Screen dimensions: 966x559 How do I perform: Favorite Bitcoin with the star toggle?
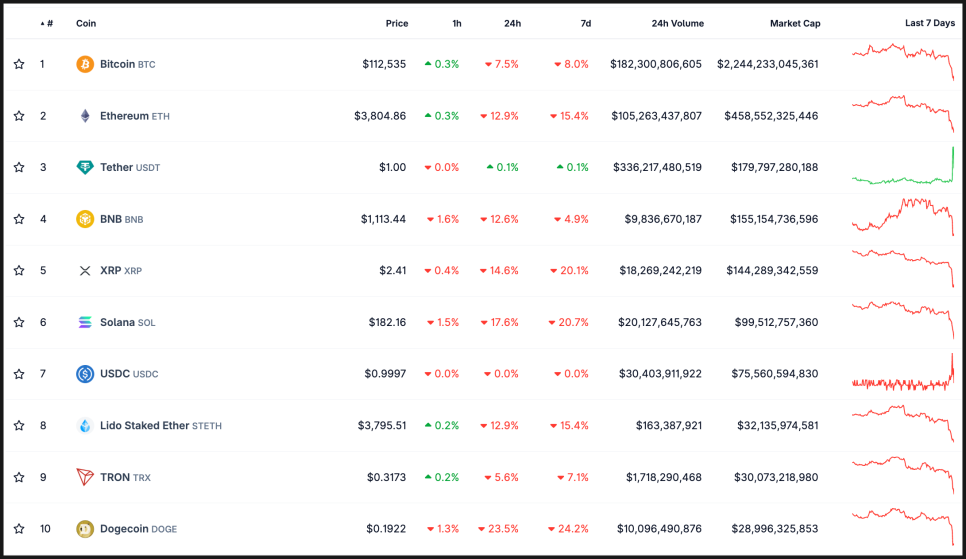[19, 64]
